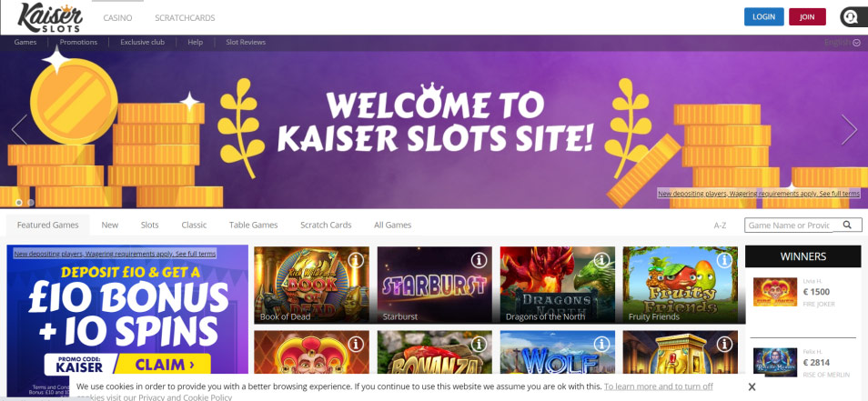Open live chat support headset icon

pyautogui.click(x=850, y=17)
